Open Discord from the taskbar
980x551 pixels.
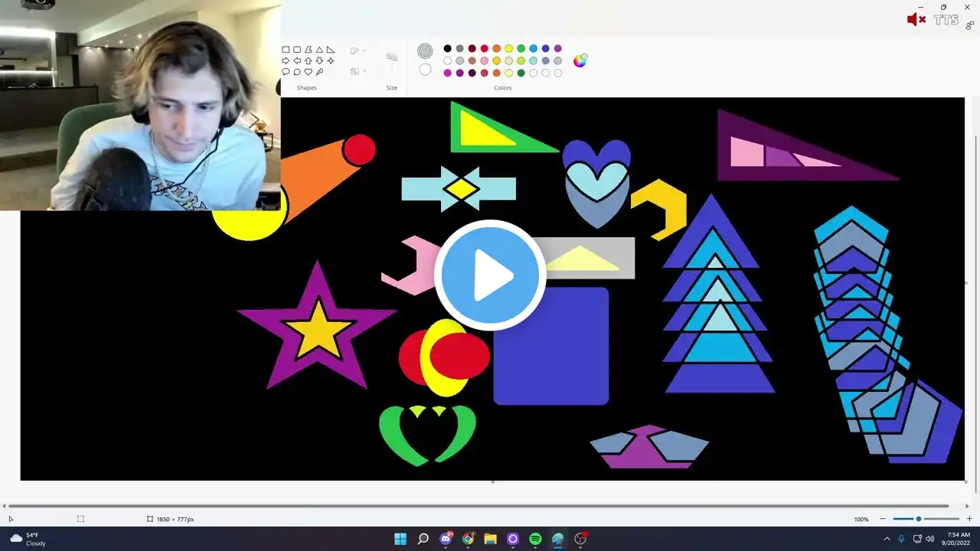[446, 539]
